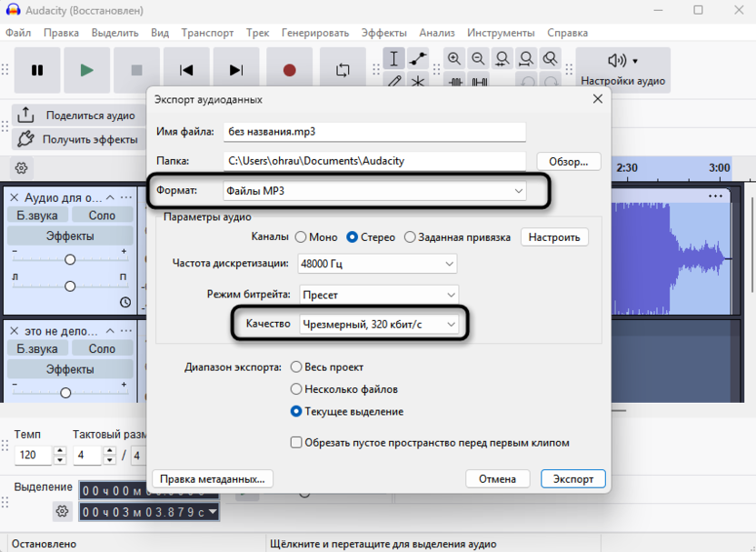The height and width of the screenshot is (552, 756).
Task: Adjust gain slider on Аудио для о... track
Action: [x=70, y=259]
